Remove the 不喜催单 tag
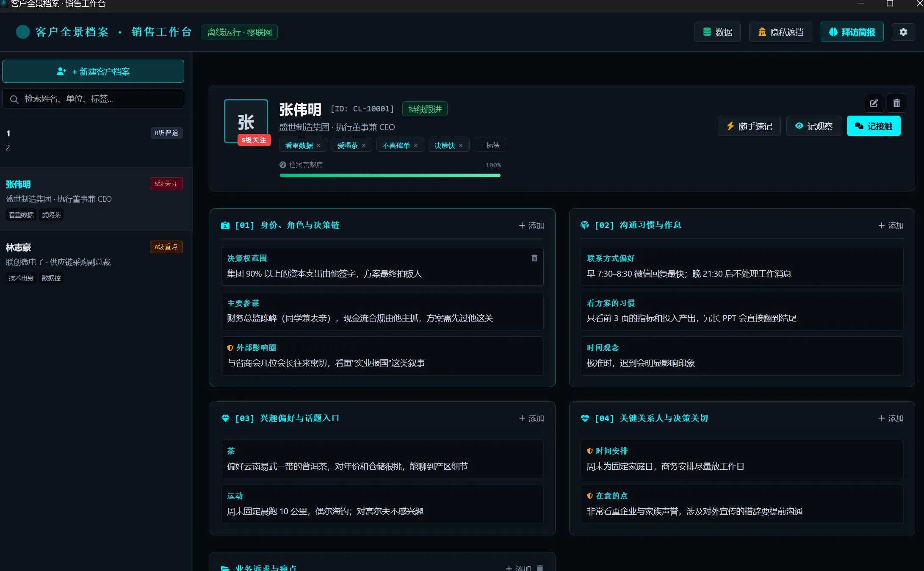The width and height of the screenshot is (924, 571). click(x=415, y=145)
